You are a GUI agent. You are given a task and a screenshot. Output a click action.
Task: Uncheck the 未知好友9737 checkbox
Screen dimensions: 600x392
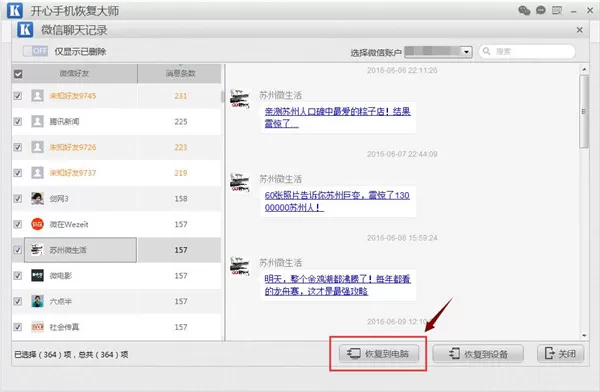(x=18, y=173)
